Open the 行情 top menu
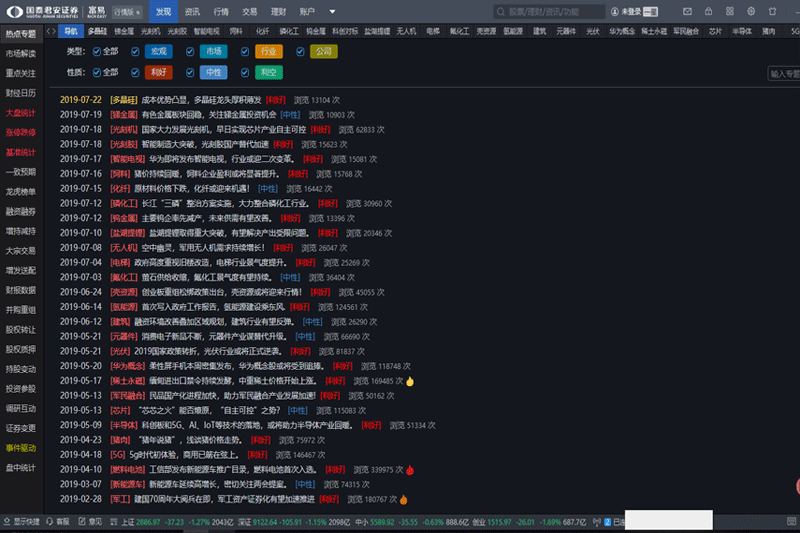The image size is (800, 533). [x=221, y=11]
